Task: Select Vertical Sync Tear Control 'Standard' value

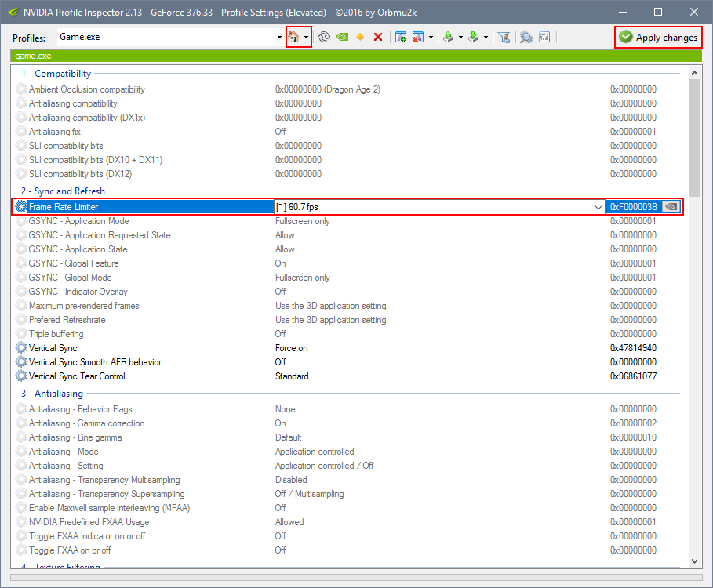Action: (292, 376)
